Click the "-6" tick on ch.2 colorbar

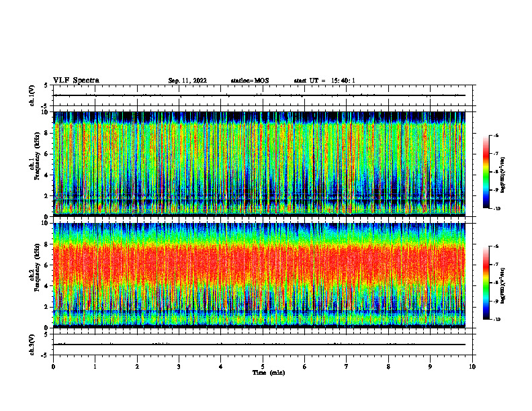[x=496, y=246]
